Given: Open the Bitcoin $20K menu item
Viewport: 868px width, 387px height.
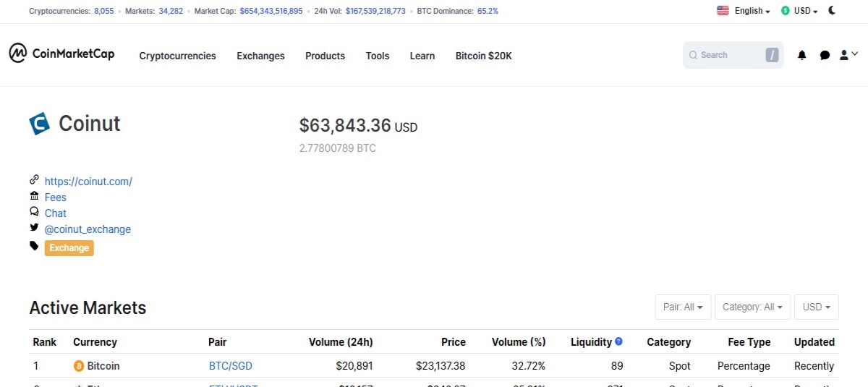Looking at the screenshot, I should 483,56.
